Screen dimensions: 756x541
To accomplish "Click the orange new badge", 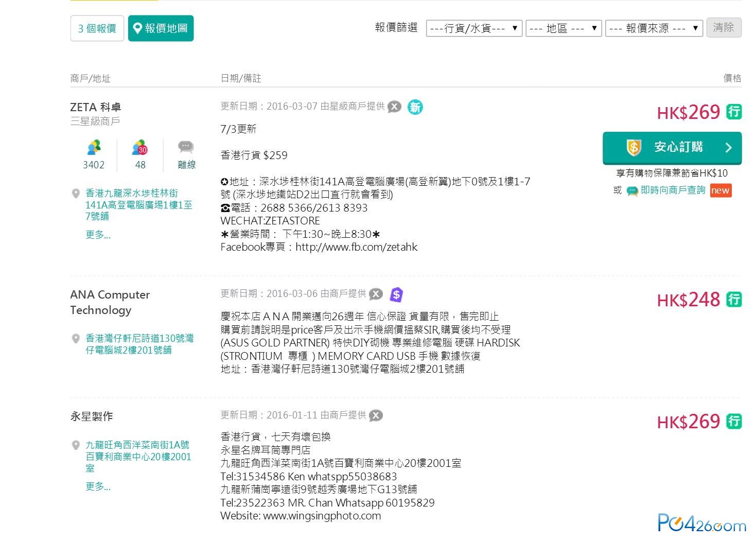I will pos(720,190).
